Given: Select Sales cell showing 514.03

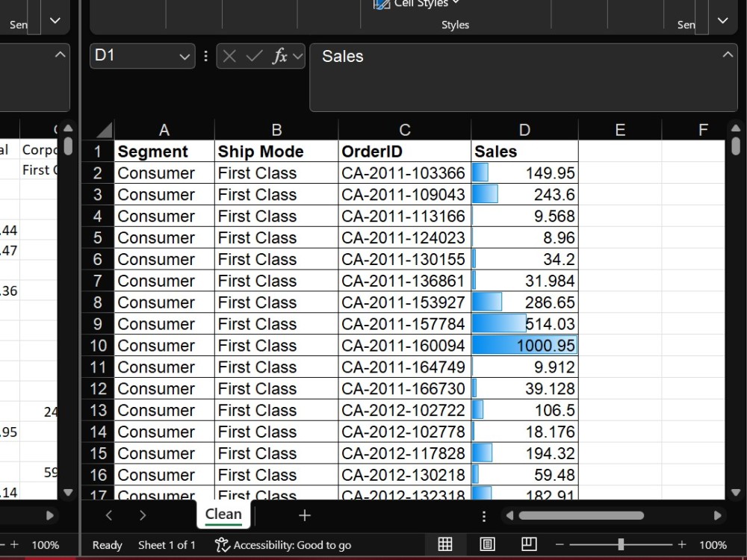Looking at the screenshot, I should 524,324.
